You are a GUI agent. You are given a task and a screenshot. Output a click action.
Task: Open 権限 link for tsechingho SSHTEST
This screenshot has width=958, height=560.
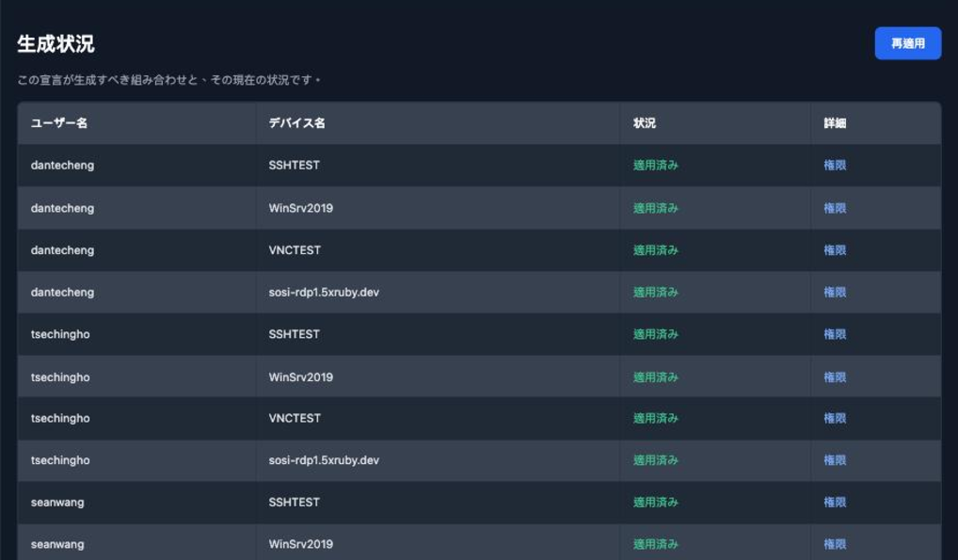(835, 334)
